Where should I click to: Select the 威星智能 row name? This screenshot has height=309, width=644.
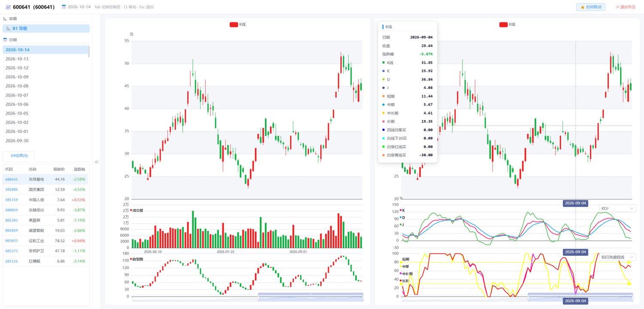click(36, 230)
